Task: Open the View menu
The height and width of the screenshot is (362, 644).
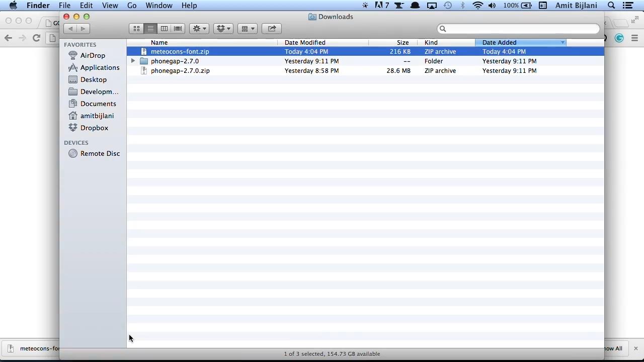Action: tap(110, 6)
